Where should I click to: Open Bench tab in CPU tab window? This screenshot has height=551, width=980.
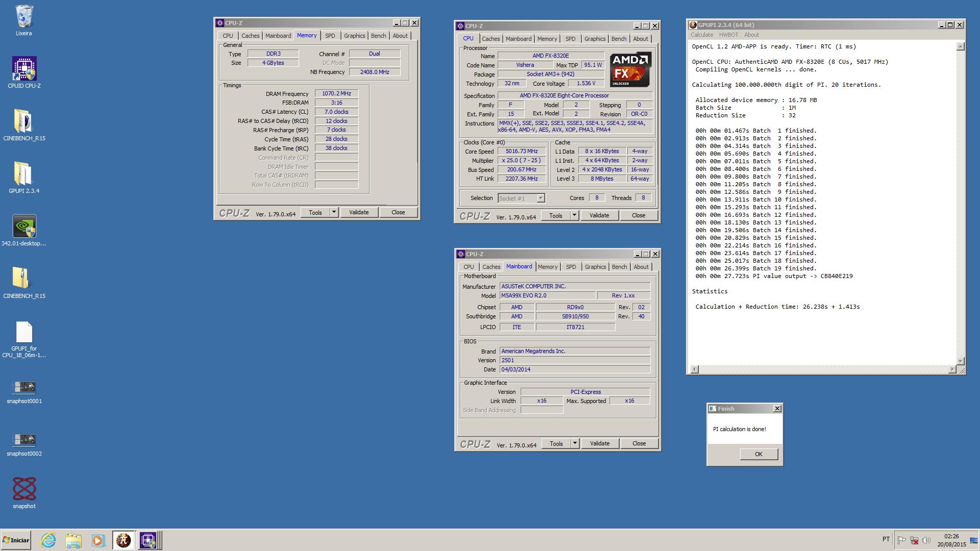point(619,39)
